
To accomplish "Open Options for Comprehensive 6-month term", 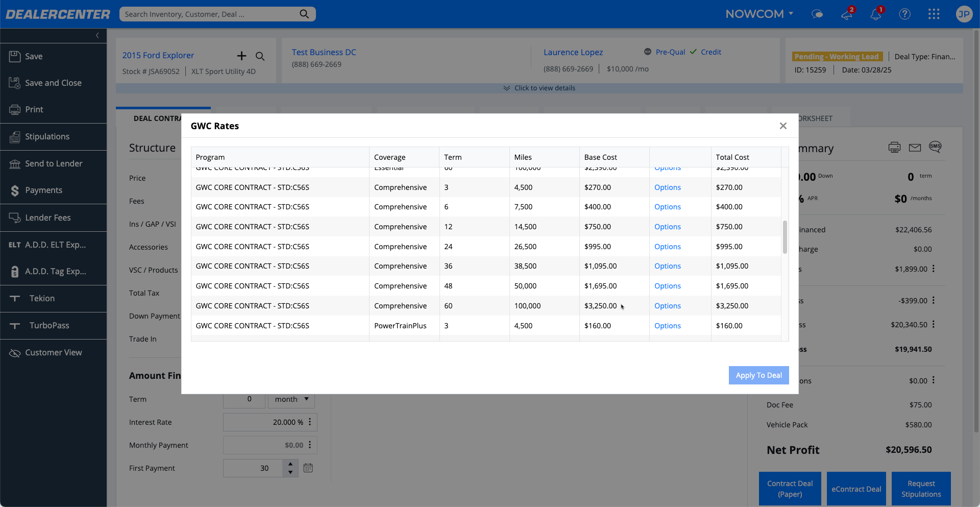I will point(667,207).
